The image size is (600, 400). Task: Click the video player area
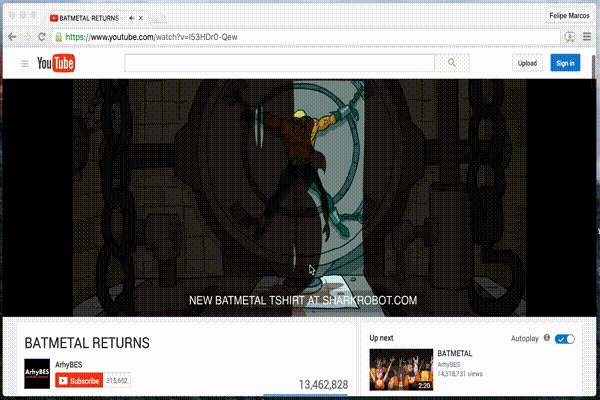click(300, 198)
